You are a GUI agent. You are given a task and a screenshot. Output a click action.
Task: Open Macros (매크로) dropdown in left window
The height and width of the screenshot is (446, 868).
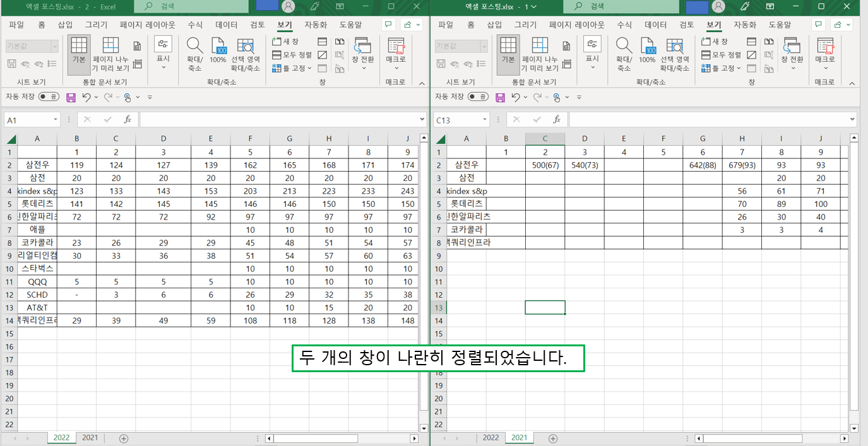tap(396, 53)
